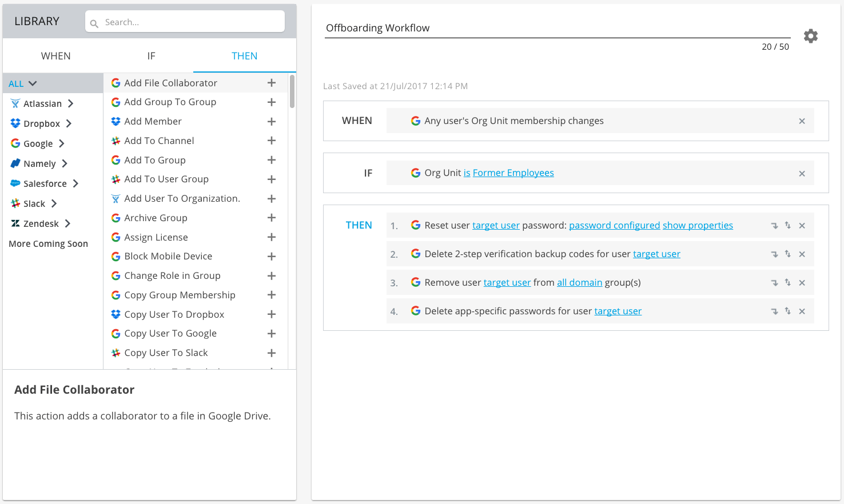
Task: Click plus next to Assign License
Action: [272, 237]
